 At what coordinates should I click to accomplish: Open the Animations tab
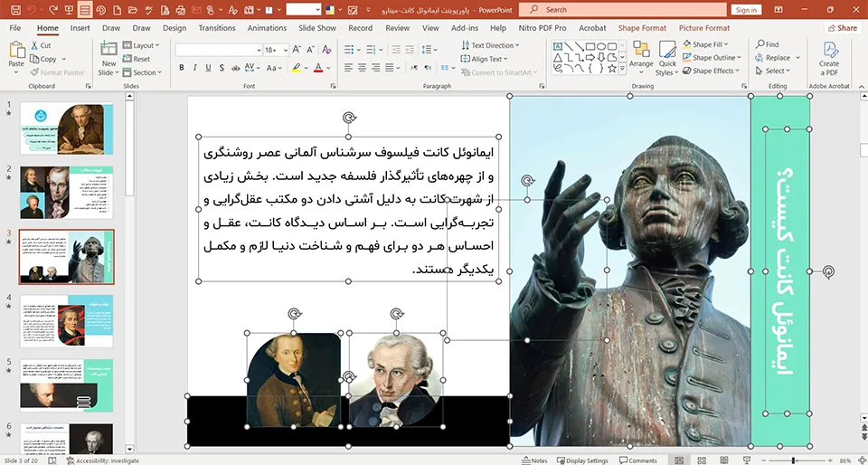pos(267,28)
